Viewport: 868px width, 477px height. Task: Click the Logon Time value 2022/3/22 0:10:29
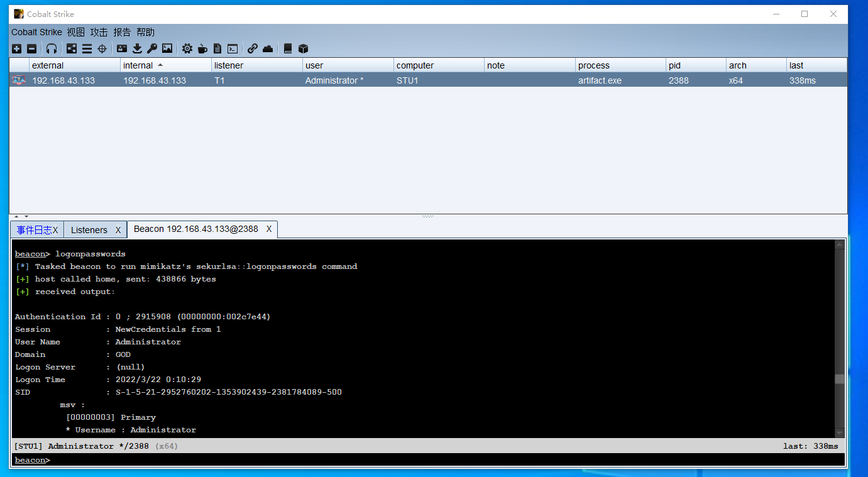[x=158, y=380]
